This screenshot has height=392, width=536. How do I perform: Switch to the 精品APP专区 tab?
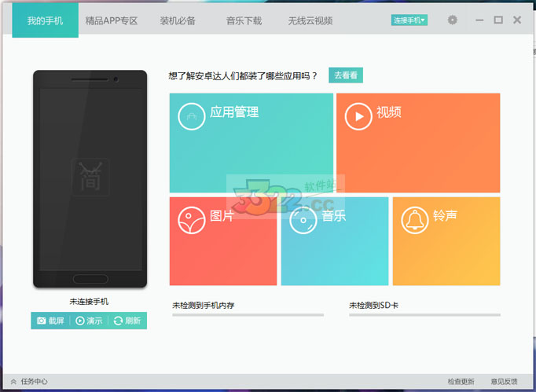[112, 21]
